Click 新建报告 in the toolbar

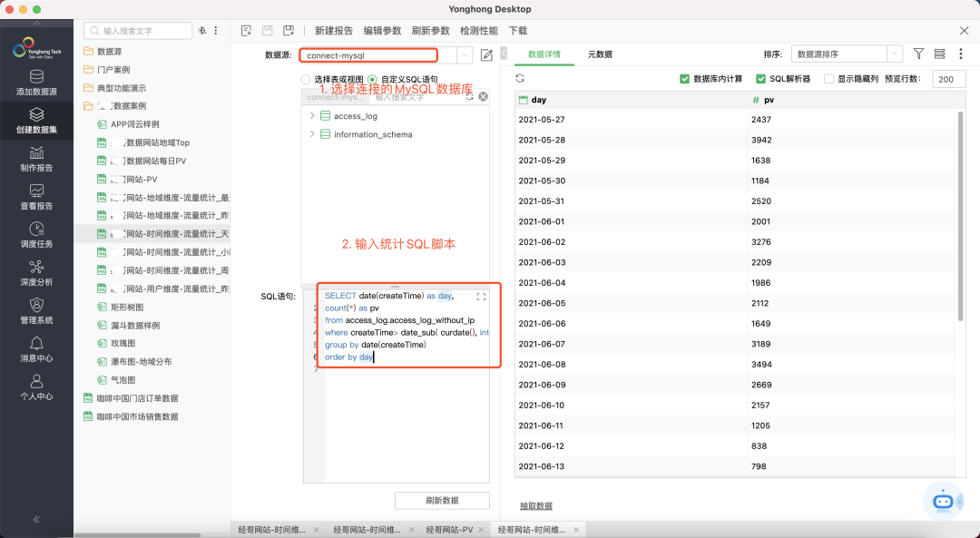point(334,31)
